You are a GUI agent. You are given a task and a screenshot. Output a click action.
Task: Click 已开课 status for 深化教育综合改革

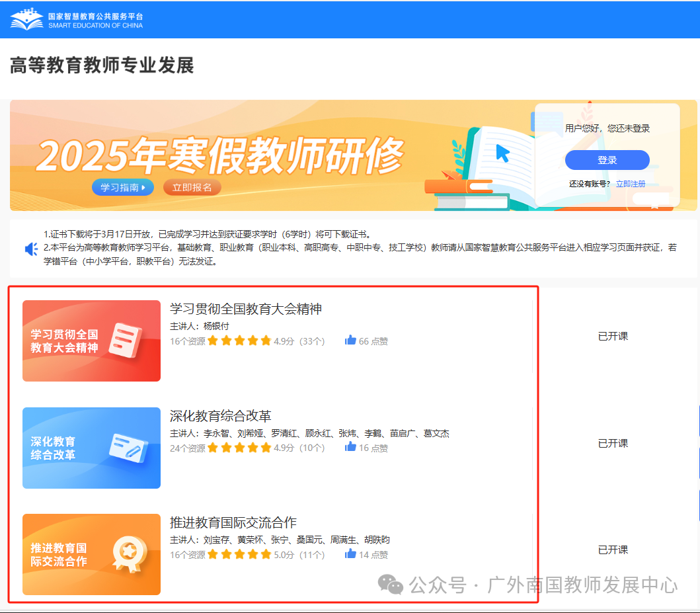[613, 443]
